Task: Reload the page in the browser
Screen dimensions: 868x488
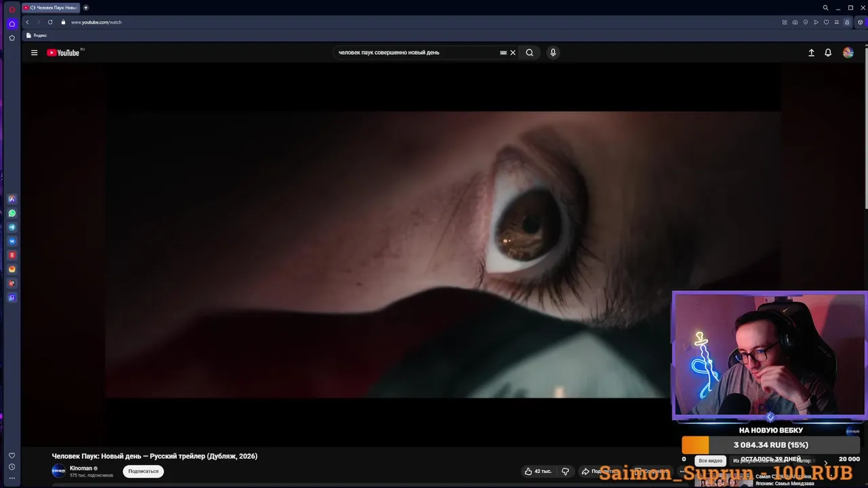Action: click(x=50, y=22)
